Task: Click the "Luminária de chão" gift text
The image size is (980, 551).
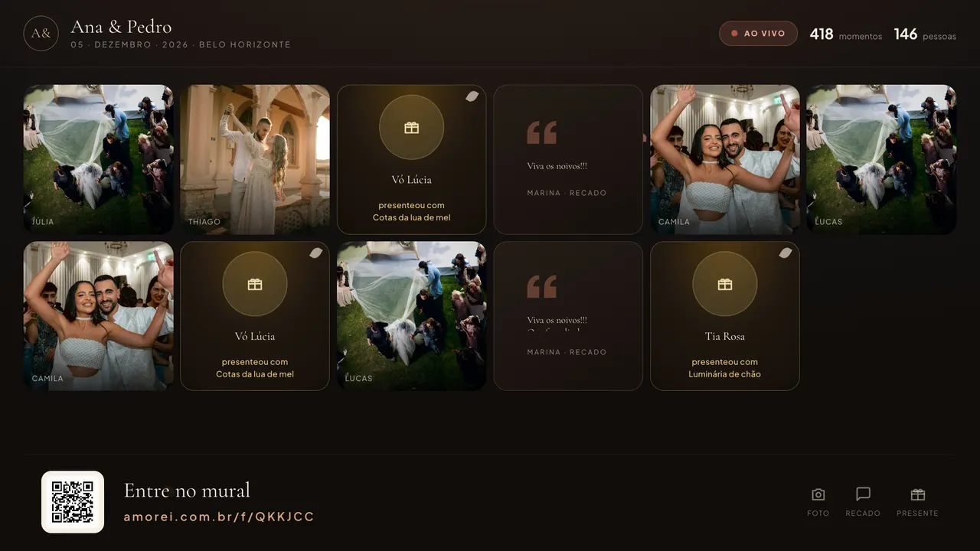Action: coord(725,374)
